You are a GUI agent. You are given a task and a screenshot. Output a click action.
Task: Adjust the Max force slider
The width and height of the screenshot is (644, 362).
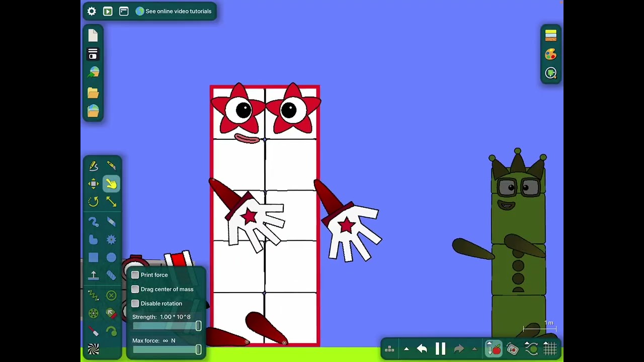[x=167, y=350]
